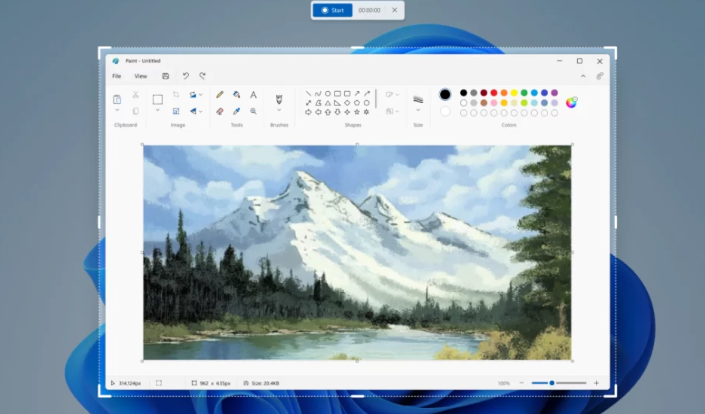Open the View menu
Screen dimensions: 705x414
(x=141, y=76)
